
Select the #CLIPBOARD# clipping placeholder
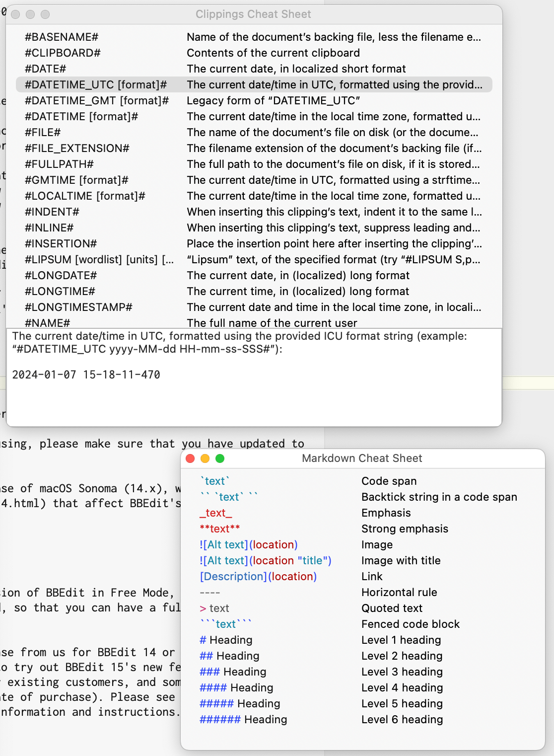coord(63,53)
